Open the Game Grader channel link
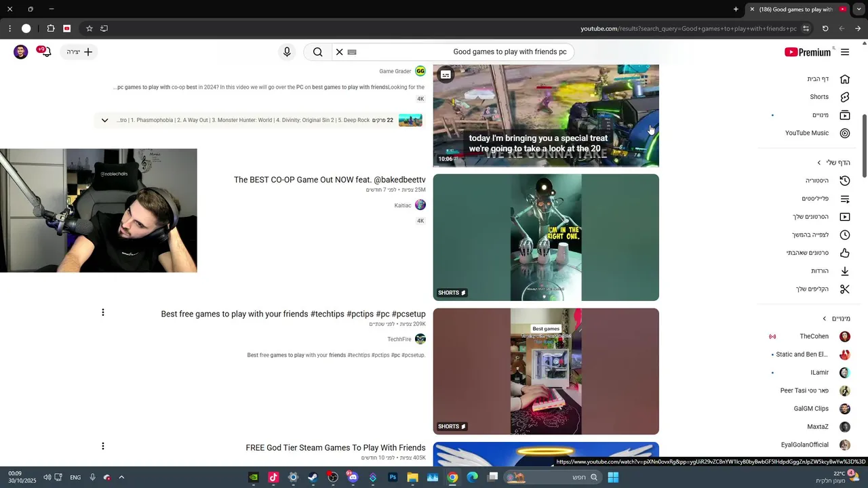The height and width of the screenshot is (488, 868). pos(395,71)
